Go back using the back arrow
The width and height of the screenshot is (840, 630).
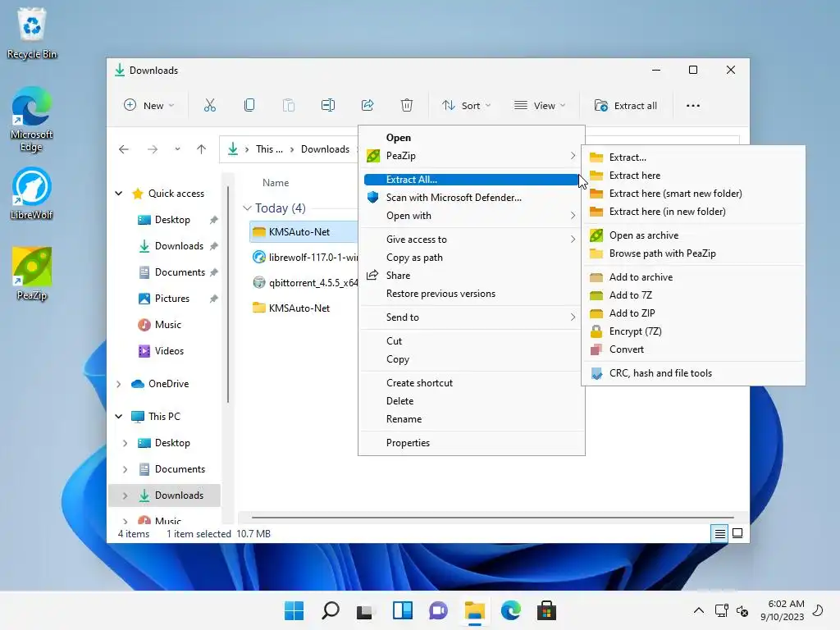[124, 149]
